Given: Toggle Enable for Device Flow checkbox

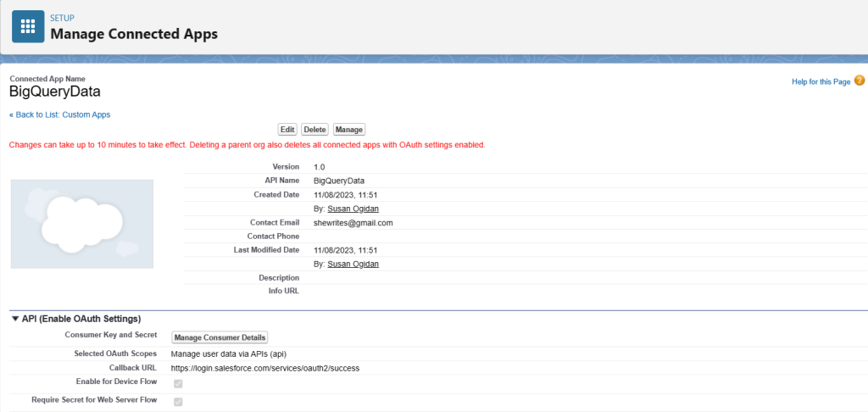Looking at the screenshot, I should (x=178, y=383).
